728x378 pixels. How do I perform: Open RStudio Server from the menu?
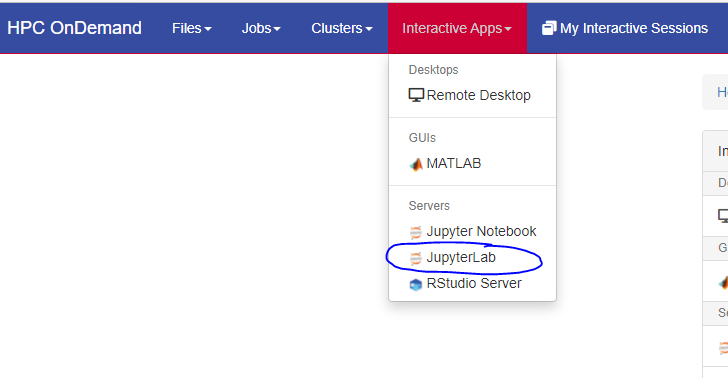coord(472,283)
